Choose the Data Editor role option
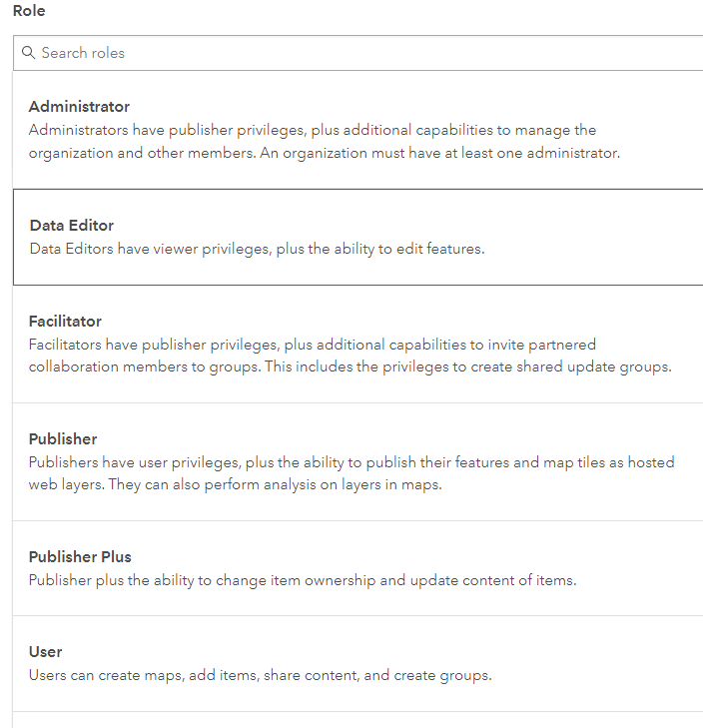The height and width of the screenshot is (728, 703). click(x=72, y=226)
